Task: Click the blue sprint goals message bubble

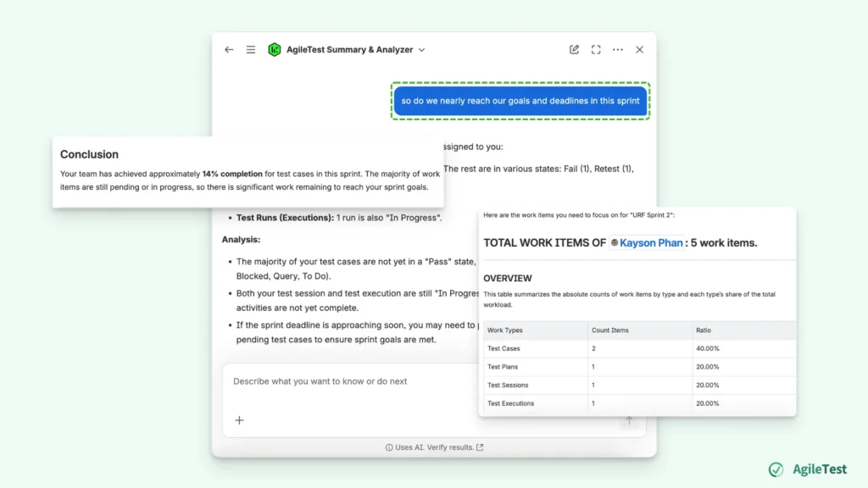Action: (520, 101)
